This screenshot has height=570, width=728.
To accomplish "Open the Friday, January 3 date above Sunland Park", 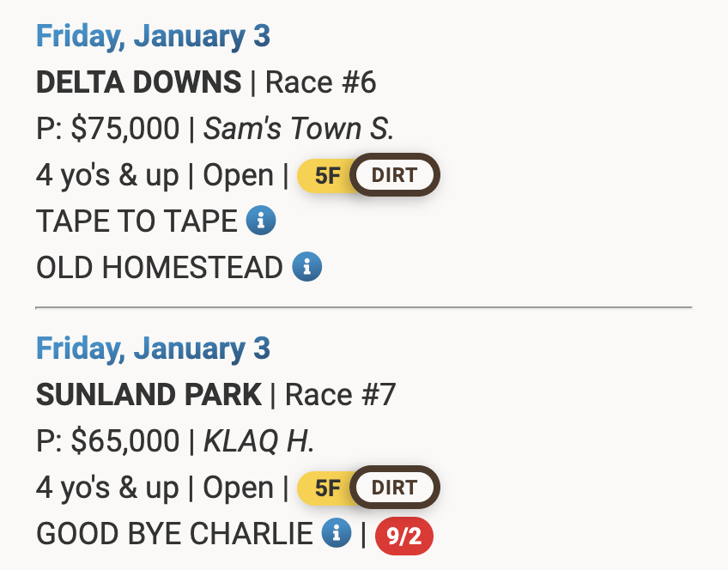I will 153,349.
